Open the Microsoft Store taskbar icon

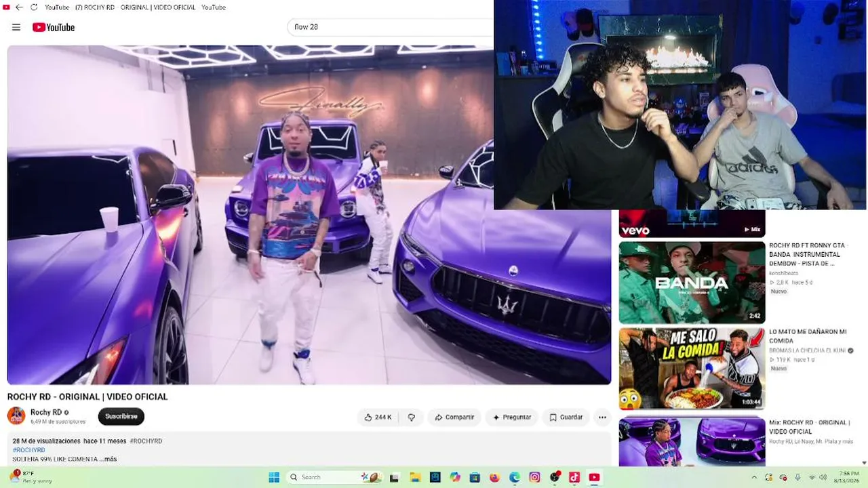click(x=475, y=477)
